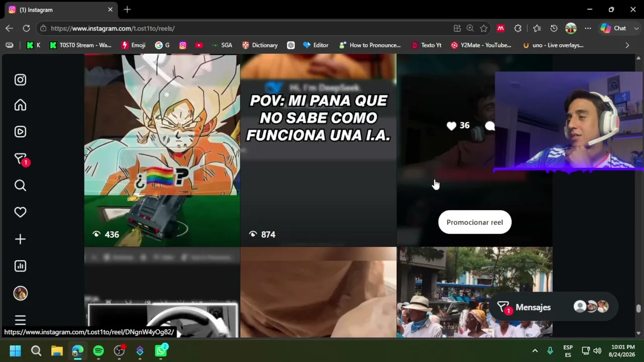Screen dimensions: 644x362
Task: Open the YouTube icon bookmark
Action: (x=199, y=45)
